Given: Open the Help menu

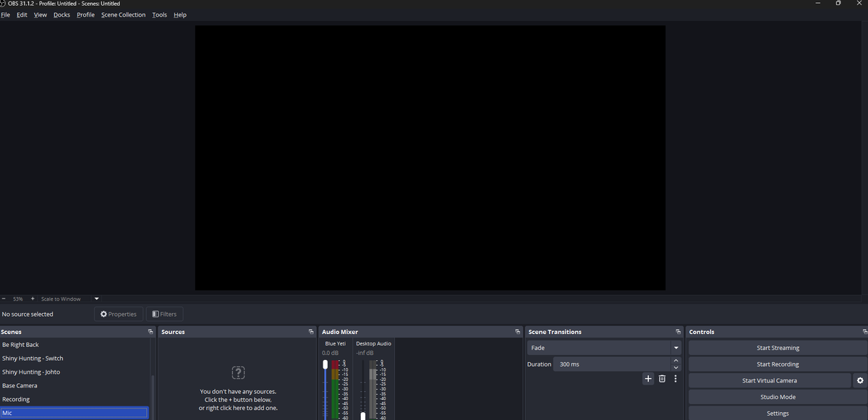Looking at the screenshot, I should [180, 14].
